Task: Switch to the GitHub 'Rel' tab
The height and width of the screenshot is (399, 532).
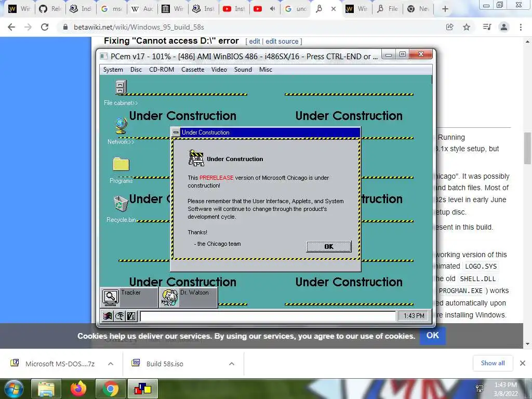Action: coord(50,9)
